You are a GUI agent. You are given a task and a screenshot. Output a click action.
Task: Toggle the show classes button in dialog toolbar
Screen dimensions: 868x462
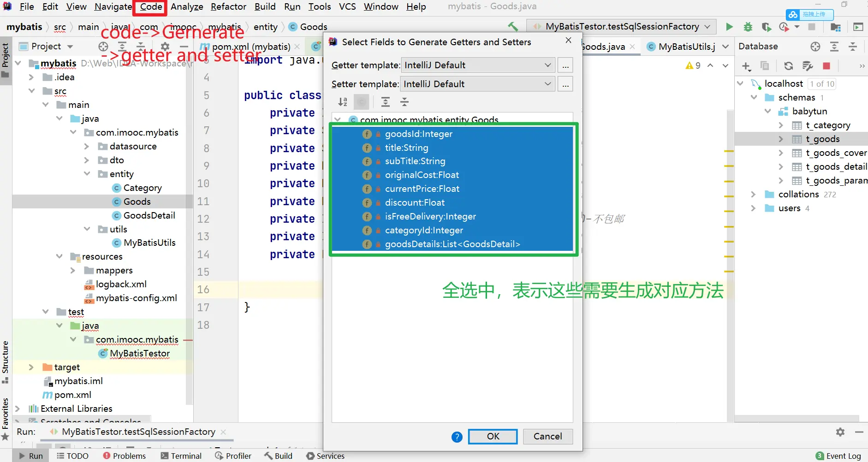pos(362,102)
